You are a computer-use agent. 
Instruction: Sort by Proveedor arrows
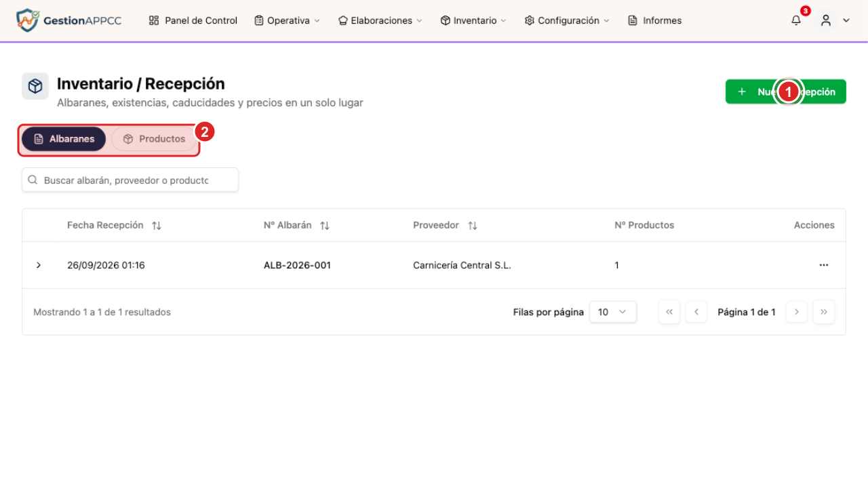tap(473, 226)
